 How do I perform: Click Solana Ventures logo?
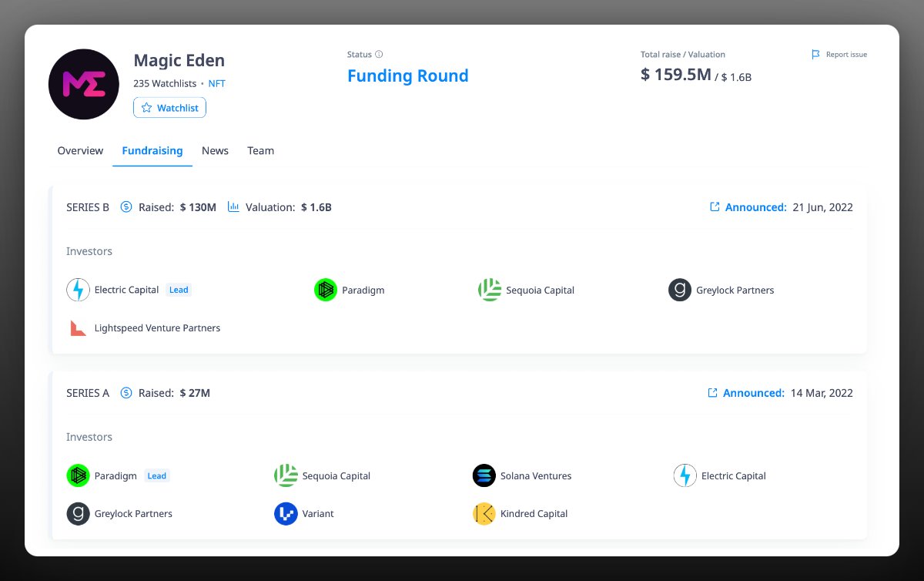pyautogui.click(x=484, y=475)
